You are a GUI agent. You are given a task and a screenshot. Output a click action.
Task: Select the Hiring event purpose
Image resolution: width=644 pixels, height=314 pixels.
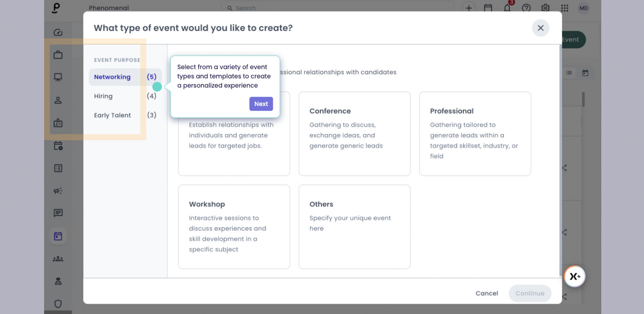point(125,96)
